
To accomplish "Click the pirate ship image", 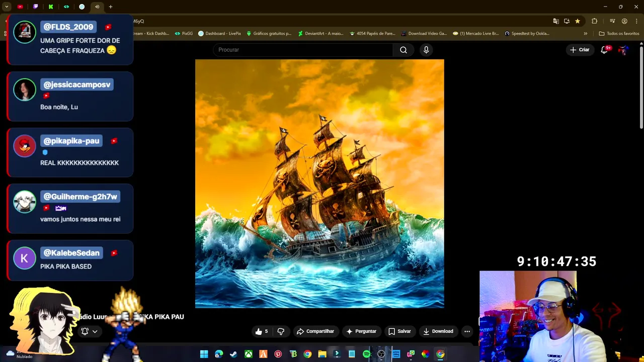I will point(319,184).
